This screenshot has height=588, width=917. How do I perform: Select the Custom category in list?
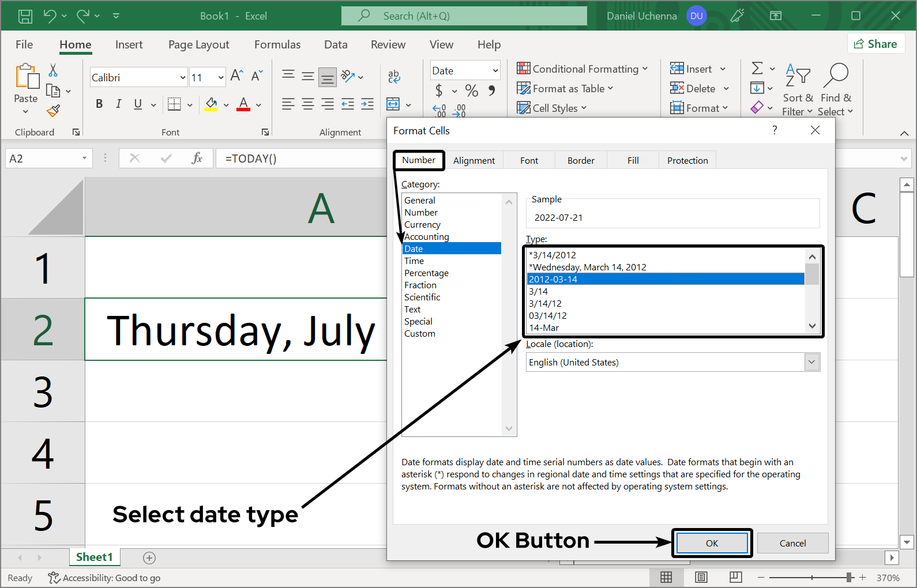point(420,333)
